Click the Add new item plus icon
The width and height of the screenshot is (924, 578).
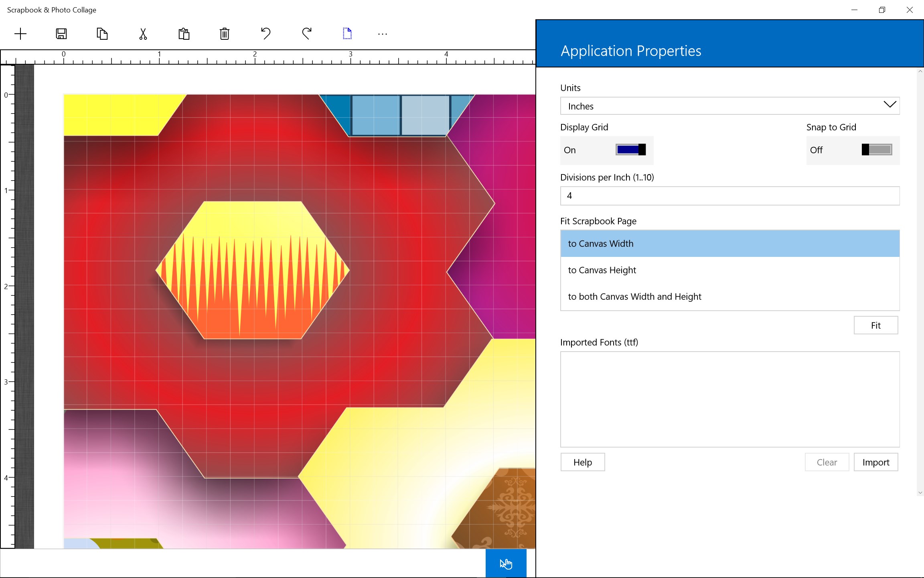20,34
